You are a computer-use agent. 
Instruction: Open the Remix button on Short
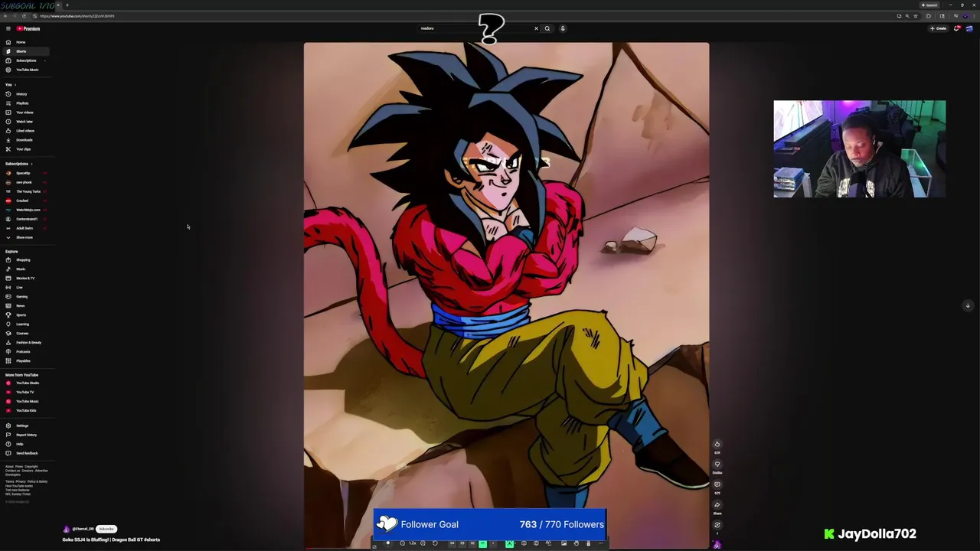pos(717,525)
